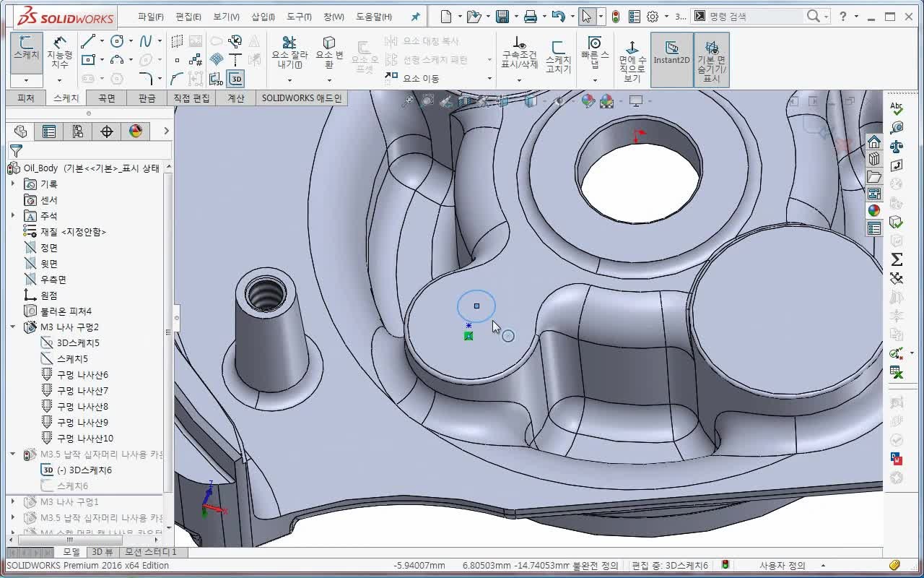Click the File Properties list icon

pos(635,16)
